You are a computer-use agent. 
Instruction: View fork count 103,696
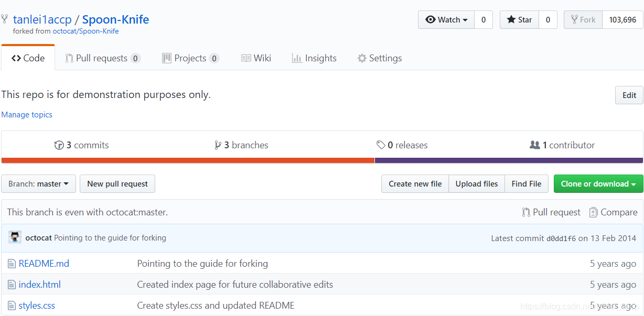click(622, 20)
